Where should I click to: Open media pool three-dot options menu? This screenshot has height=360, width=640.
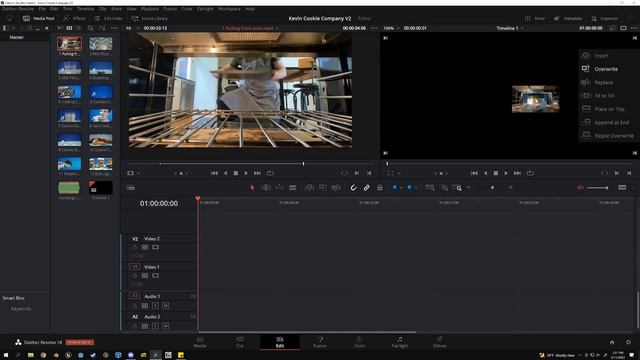[x=114, y=28]
